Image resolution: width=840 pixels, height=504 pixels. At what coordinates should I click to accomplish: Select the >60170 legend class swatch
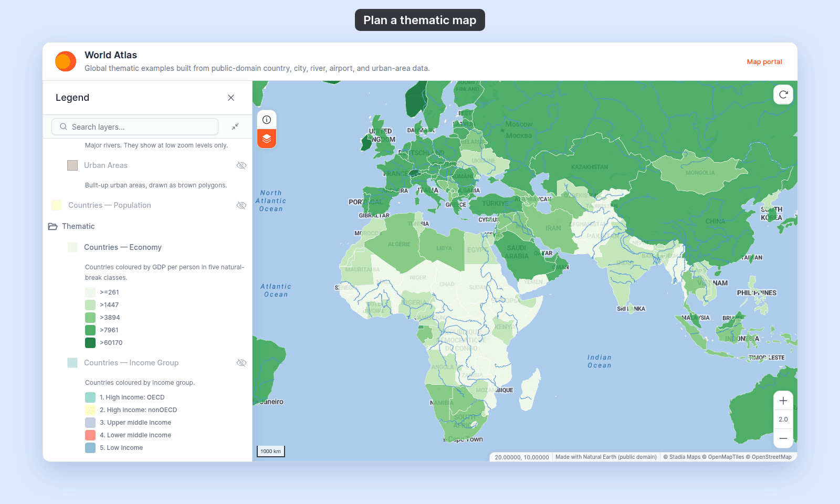pyautogui.click(x=90, y=343)
